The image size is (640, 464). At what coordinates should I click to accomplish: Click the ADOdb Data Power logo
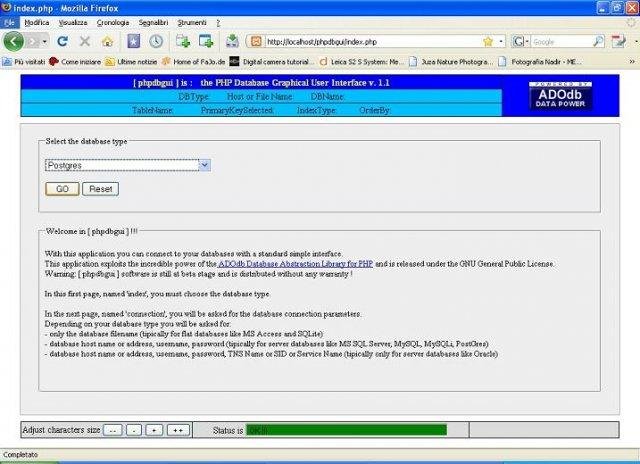[x=560, y=95]
